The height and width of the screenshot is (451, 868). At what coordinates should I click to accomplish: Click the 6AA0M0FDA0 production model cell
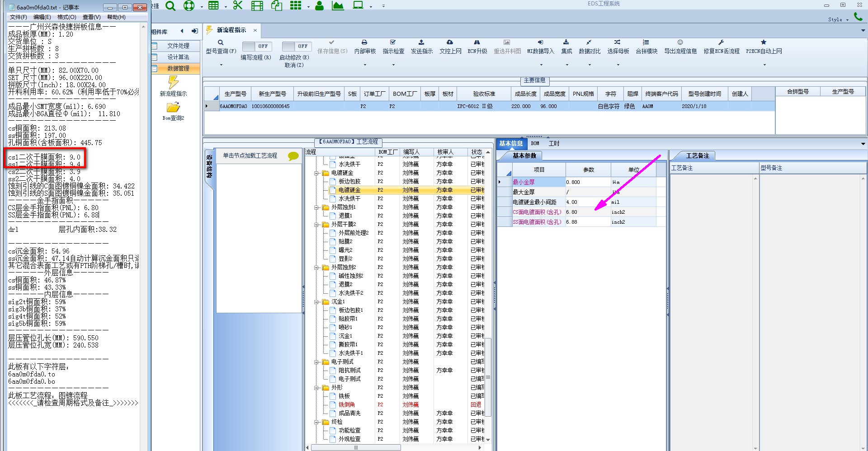point(234,107)
